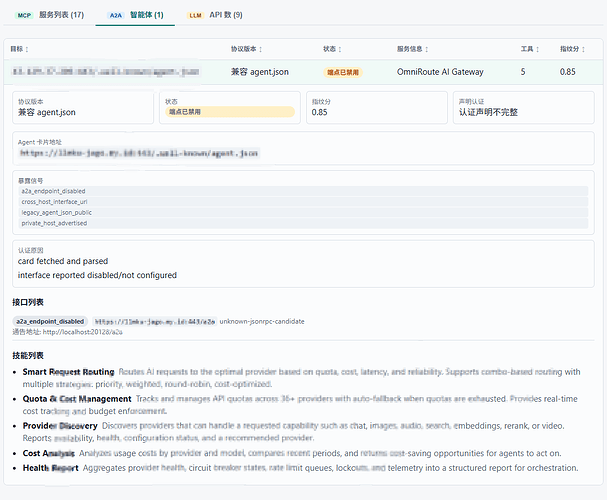Sort by 指纹分 column header
The image size is (607, 500).
click(x=572, y=49)
